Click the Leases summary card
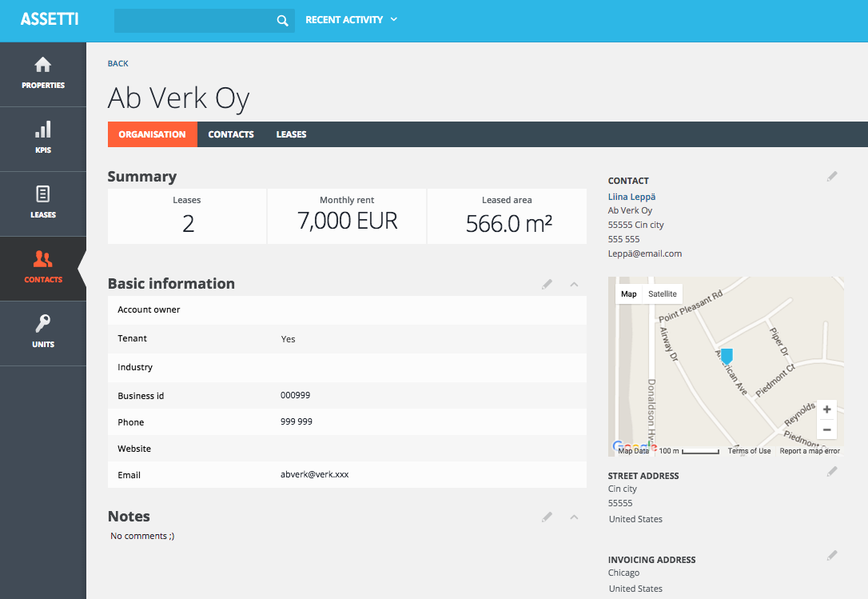Viewport: 868px width, 599px height. click(x=187, y=216)
